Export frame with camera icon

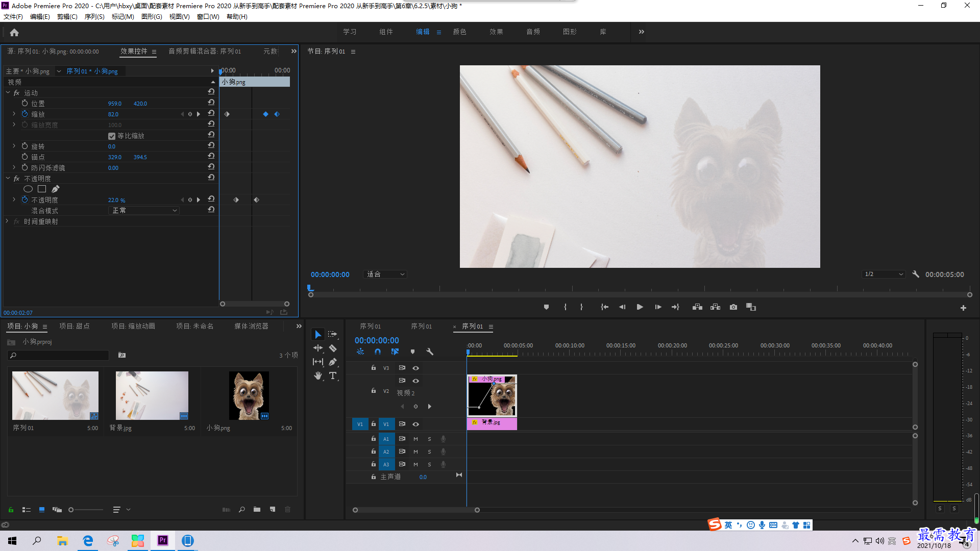pyautogui.click(x=733, y=307)
